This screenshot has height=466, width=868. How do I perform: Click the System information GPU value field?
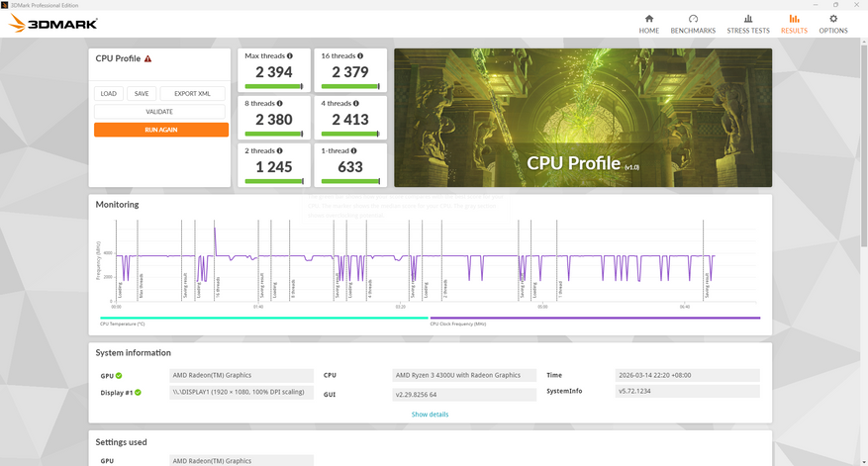(x=241, y=375)
